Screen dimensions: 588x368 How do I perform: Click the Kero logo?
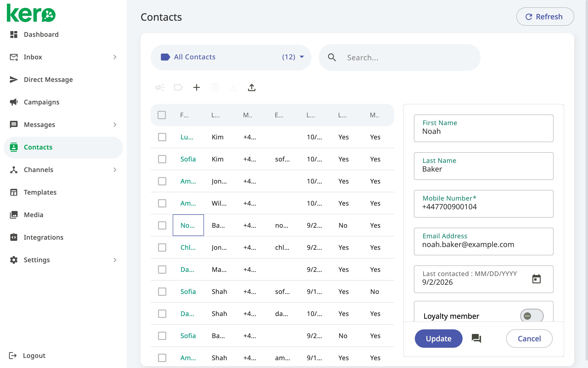point(31,13)
